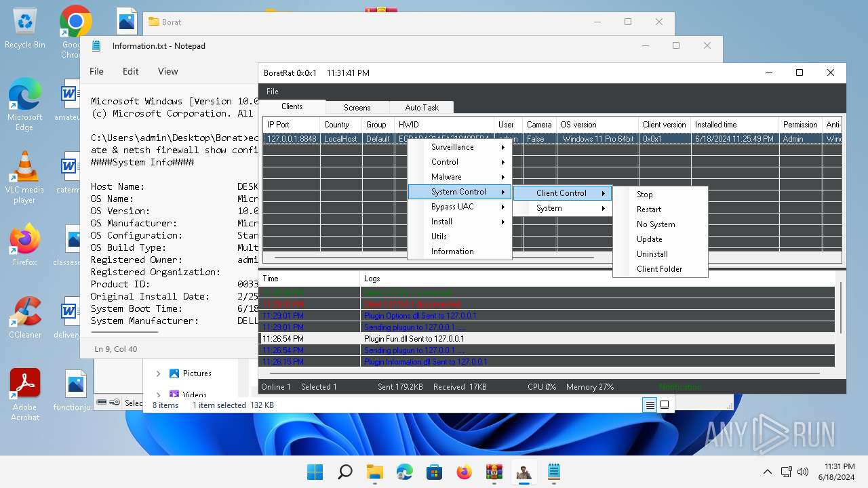
Task: Expand the Install submenu
Action: click(x=460, y=222)
